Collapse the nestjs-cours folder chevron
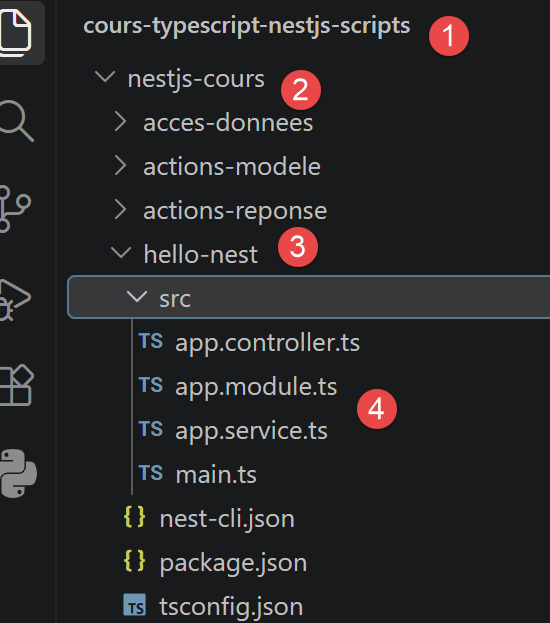The height and width of the screenshot is (623, 550). (105, 77)
